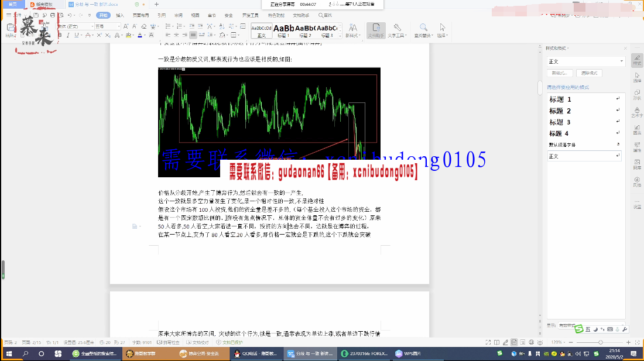Open the paragraph shading fill dropdown
The height and width of the screenshot is (361, 644).
(x=226, y=35)
